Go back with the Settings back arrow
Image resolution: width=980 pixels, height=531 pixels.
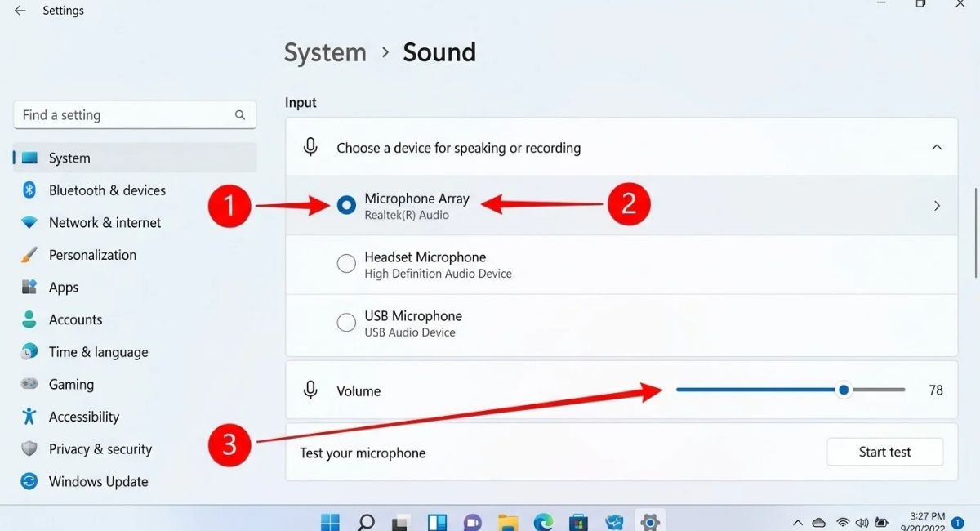pyautogui.click(x=20, y=11)
